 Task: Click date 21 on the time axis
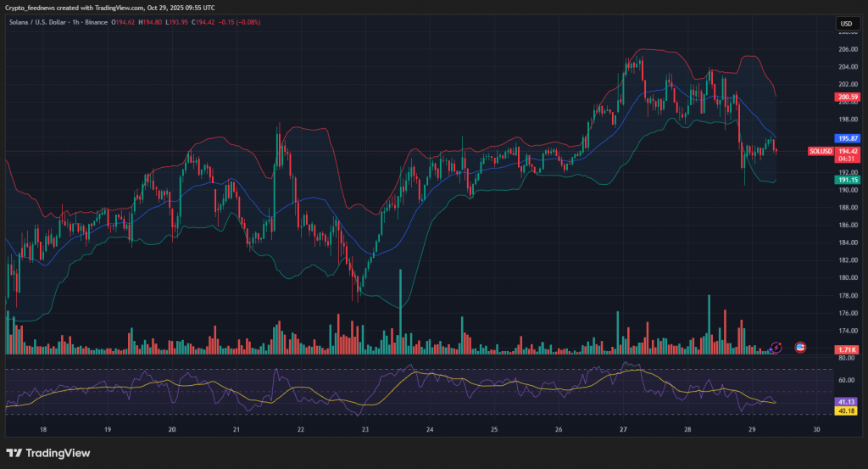click(x=236, y=430)
